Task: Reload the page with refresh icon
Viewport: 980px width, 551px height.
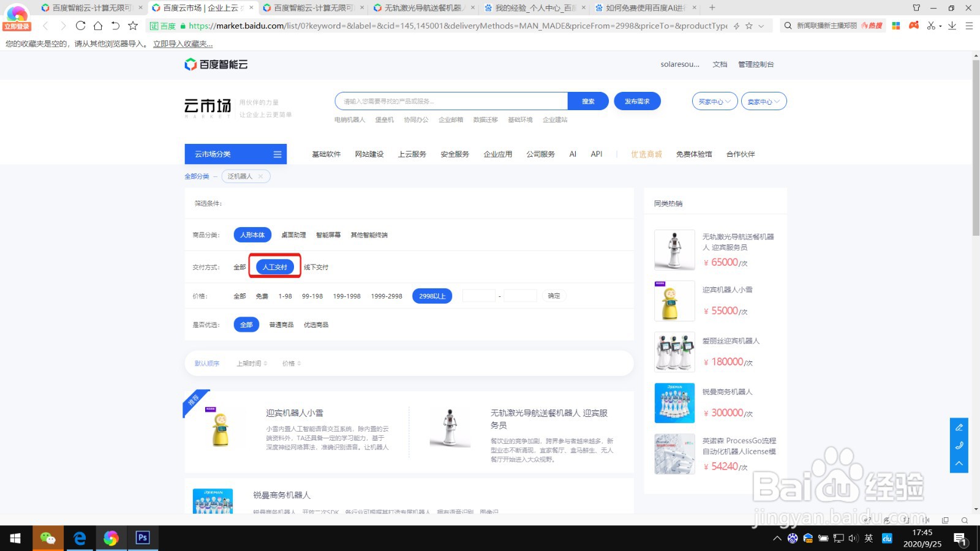Action: tap(80, 26)
